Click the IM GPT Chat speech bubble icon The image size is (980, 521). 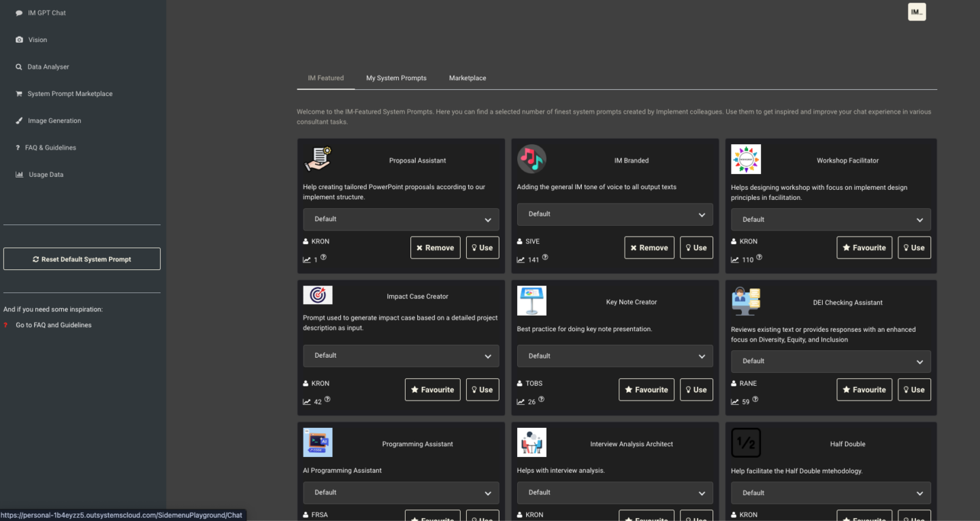[19, 13]
